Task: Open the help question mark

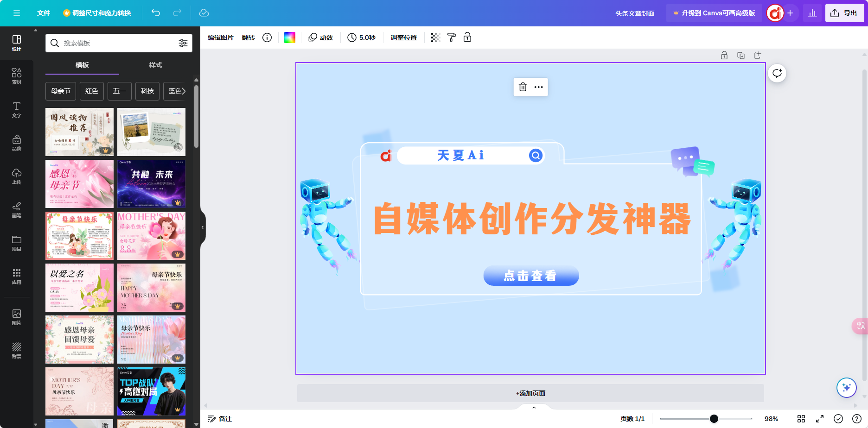Action: pos(857,419)
